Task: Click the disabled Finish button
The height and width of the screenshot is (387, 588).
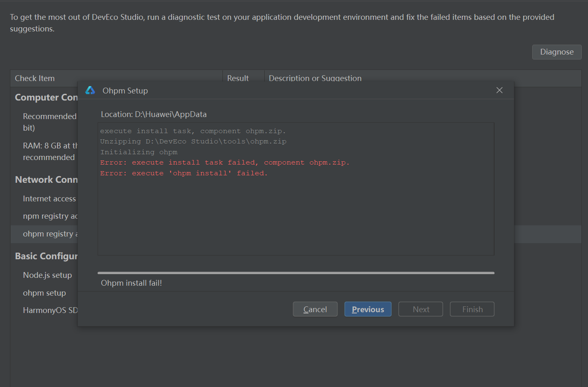Action: (472, 309)
